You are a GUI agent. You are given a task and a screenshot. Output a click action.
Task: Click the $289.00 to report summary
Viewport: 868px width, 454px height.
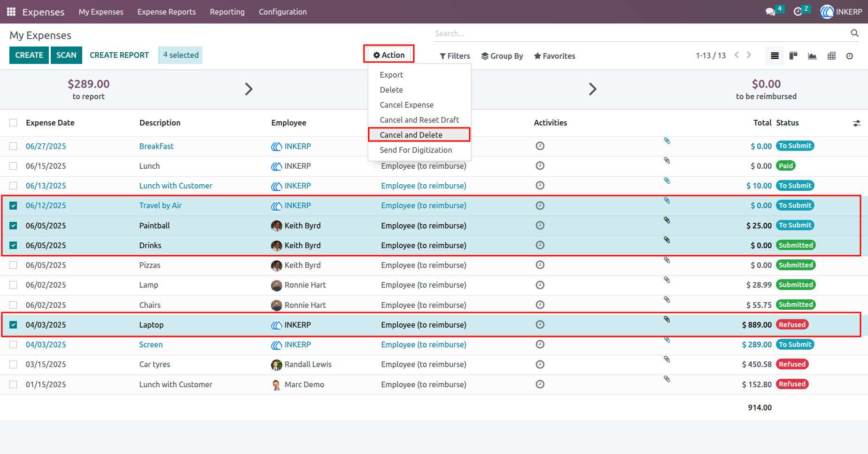click(x=89, y=89)
